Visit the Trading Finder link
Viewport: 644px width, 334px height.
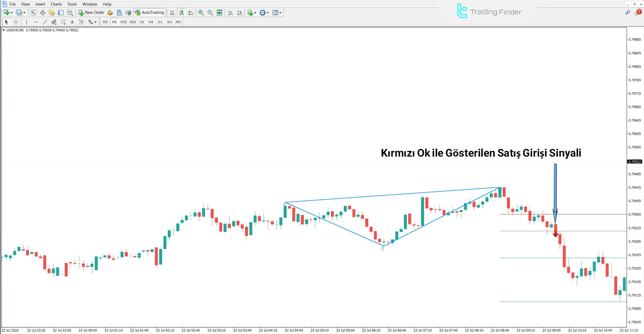point(489,11)
